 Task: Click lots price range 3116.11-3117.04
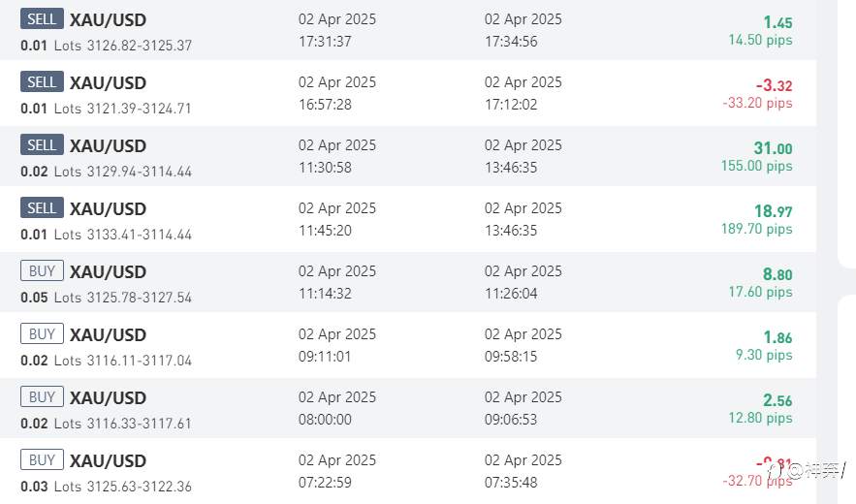tap(140, 361)
